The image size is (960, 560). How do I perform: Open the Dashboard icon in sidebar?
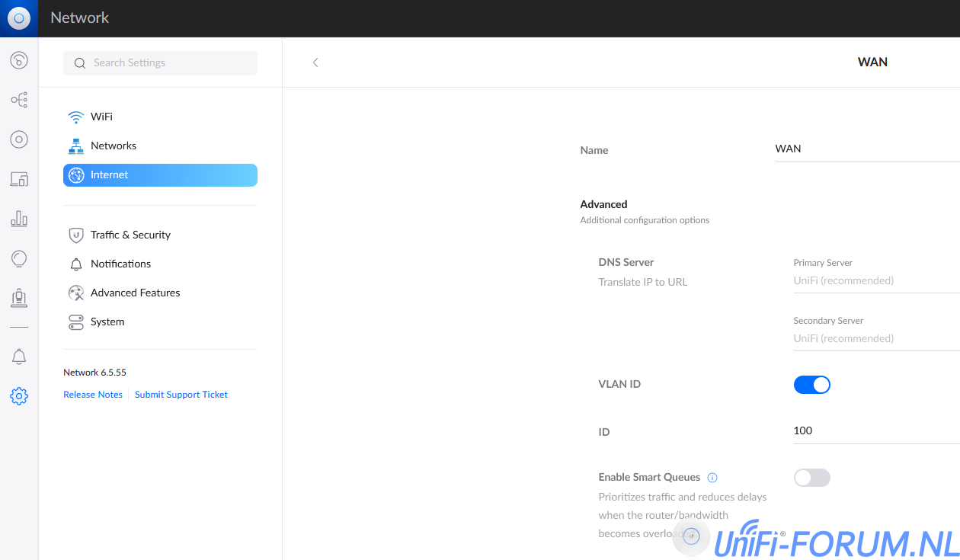19,60
